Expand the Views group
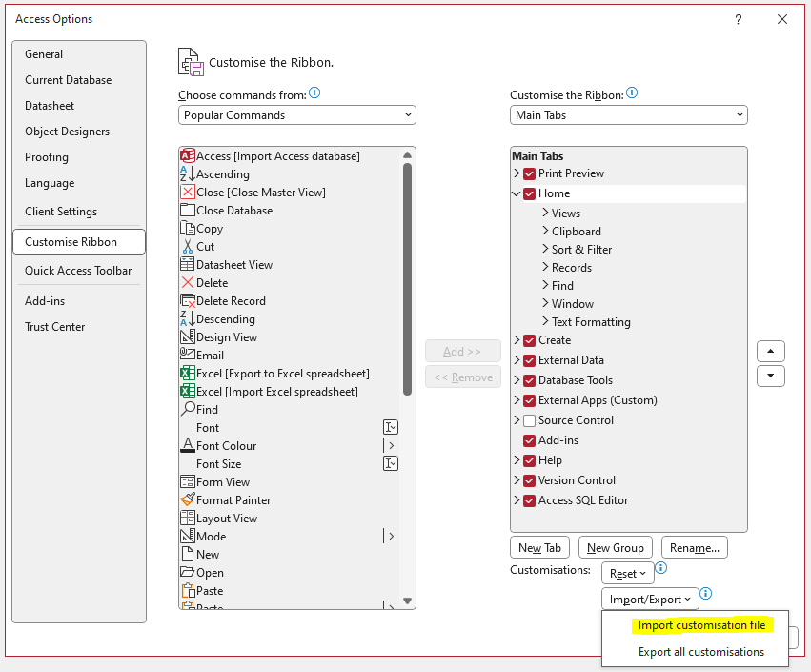Viewport: 811px width, 672px height. [545, 213]
